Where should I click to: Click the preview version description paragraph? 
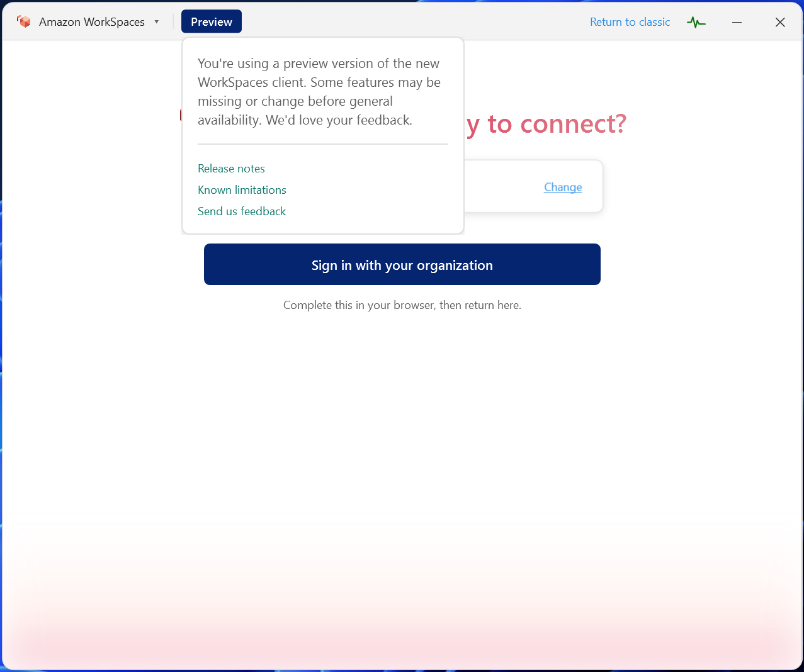tap(319, 92)
